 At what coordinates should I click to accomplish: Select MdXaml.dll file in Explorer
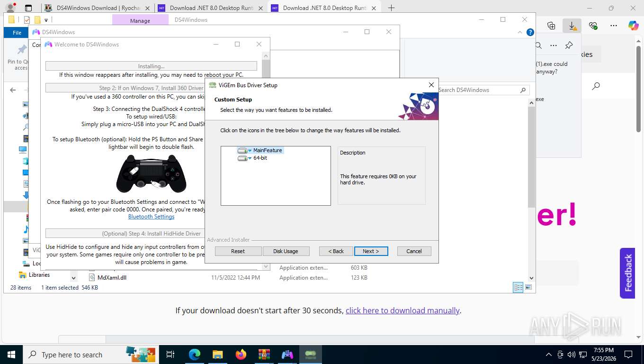[x=112, y=278]
